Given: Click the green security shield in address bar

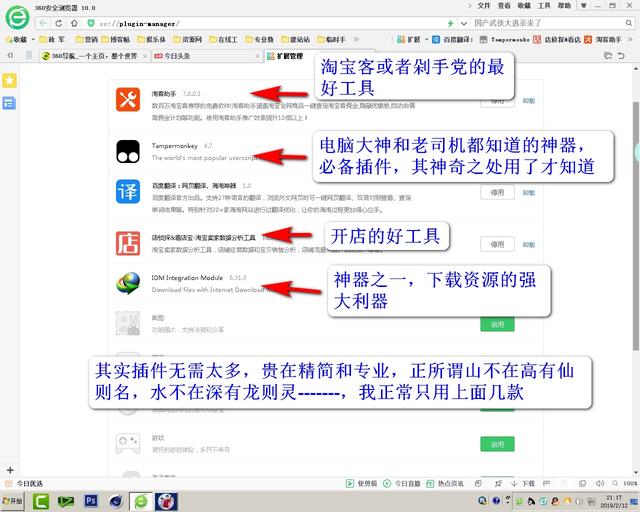Looking at the screenshot, I should 91,23.
